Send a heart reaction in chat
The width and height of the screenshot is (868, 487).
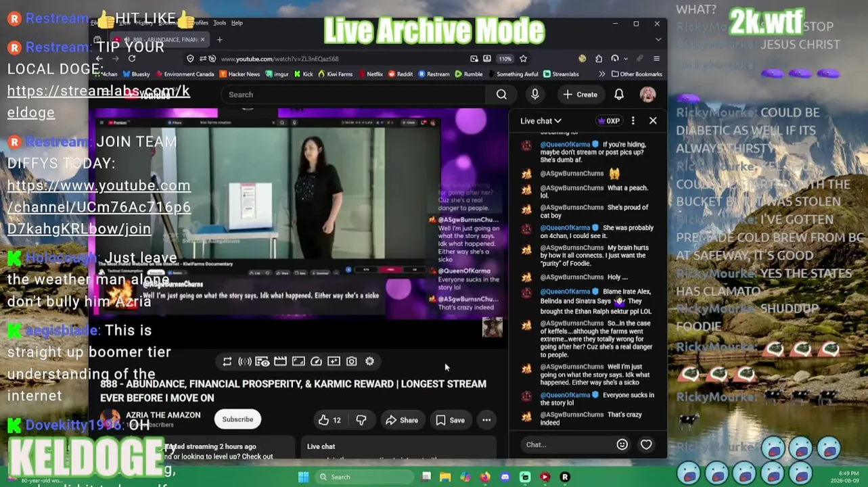pyautogui.click(x=646, y=444)
